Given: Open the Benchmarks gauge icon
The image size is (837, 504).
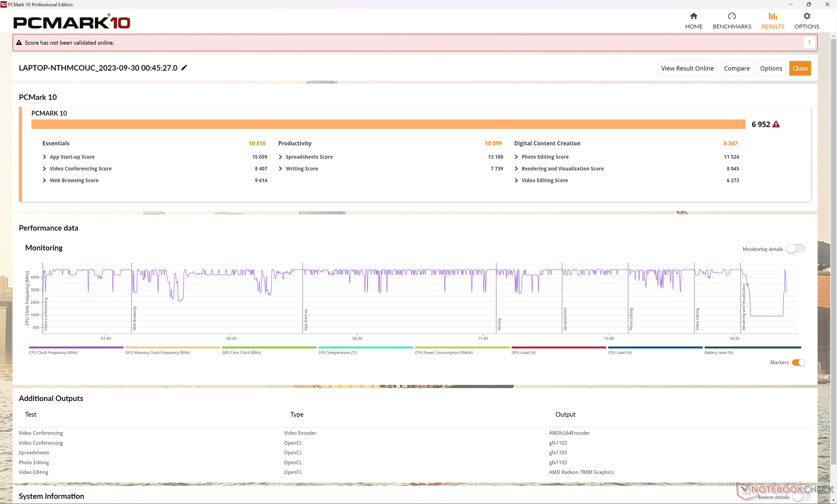Looking at the screenshot, I should tap(732, 17).
